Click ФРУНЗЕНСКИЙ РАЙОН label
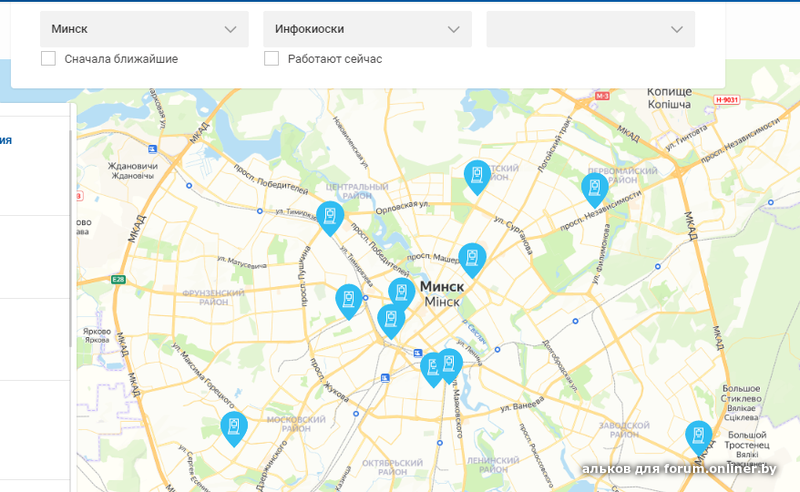This screenshot has width=800, height=492. 213,298
